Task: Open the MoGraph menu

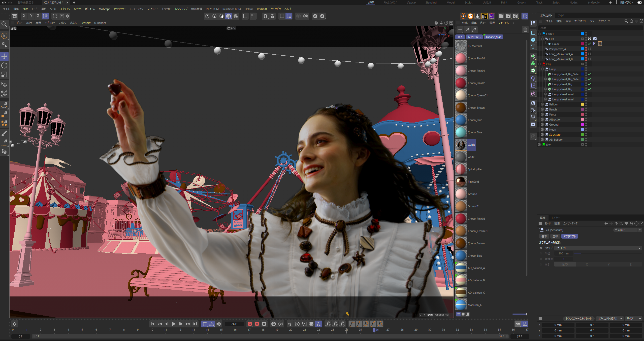Action: [104, 9]
